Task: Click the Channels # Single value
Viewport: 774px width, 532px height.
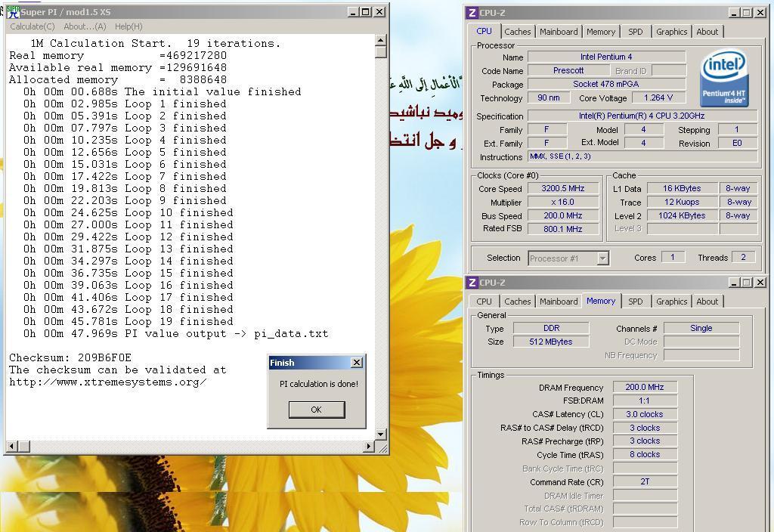Action: [x=701, y=328]
